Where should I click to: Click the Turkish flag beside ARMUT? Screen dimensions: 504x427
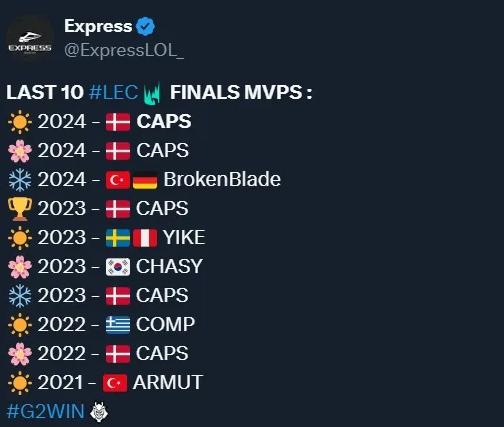click(115, 383)
